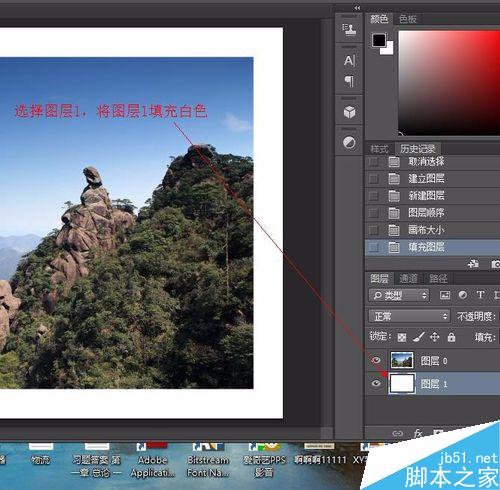Screen dimensions: 500x490
Task: Switch to the 历史记录 tab
Action: (x=418, y=149)
